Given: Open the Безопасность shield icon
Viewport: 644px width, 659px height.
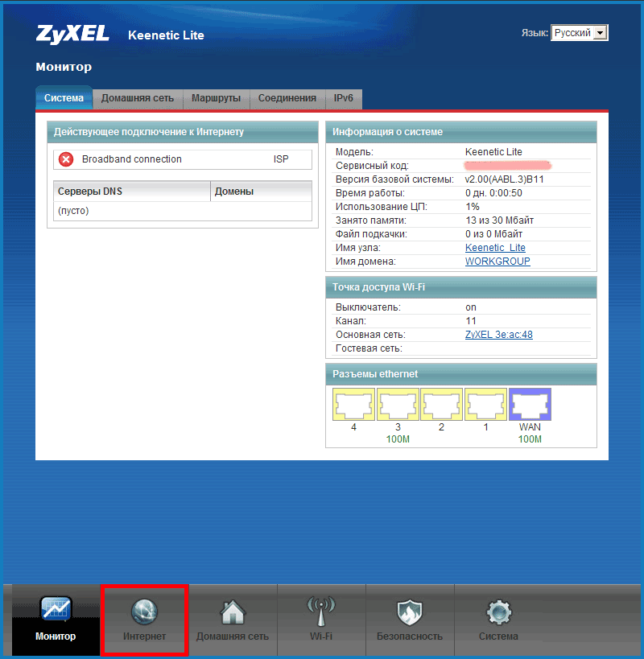Looking at the screenshot, I should (410, 612).
